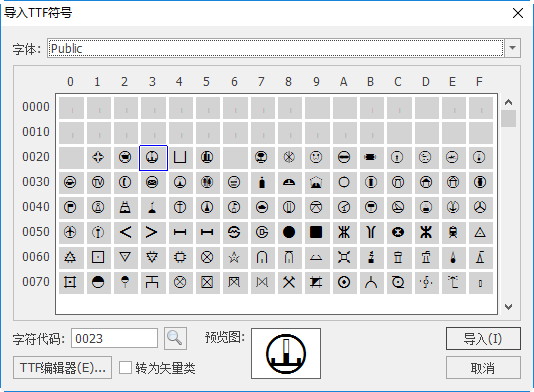Pick the hollow circle symbol at 003A
Viewport: 534px width, 392px height.
tap(344, 183)
